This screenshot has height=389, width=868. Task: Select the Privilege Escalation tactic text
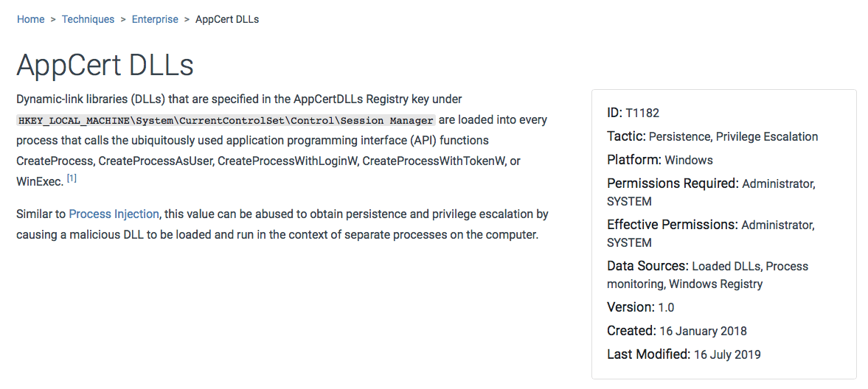pos(767,137)
